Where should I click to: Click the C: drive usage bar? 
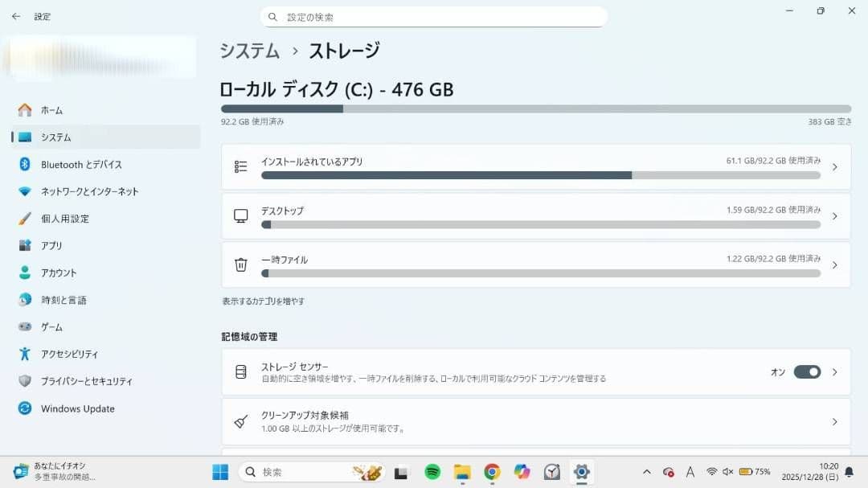534,109
